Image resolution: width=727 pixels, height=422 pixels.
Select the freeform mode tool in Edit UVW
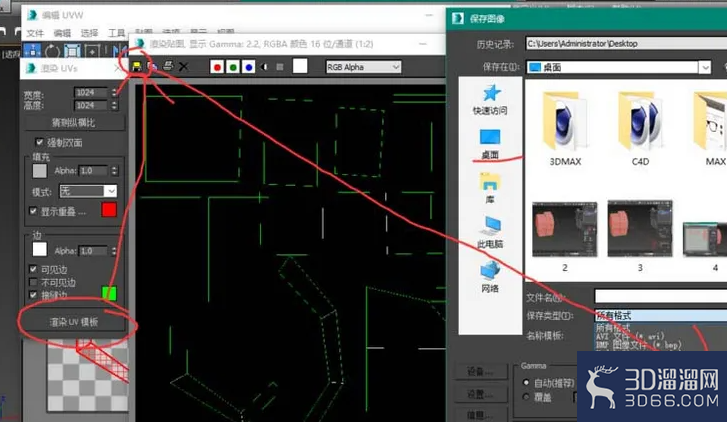click(92, 51)
